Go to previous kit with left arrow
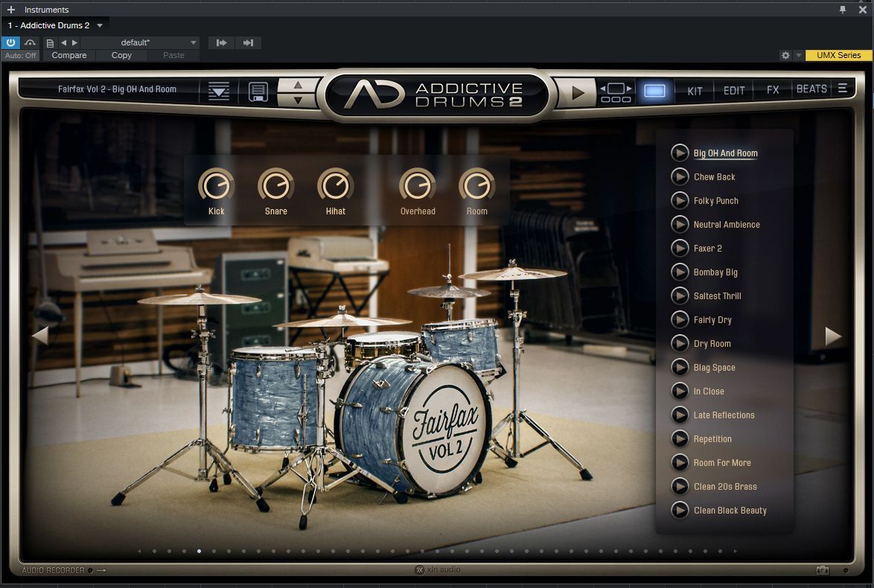The image size is (874, 588). pos(40,335)
